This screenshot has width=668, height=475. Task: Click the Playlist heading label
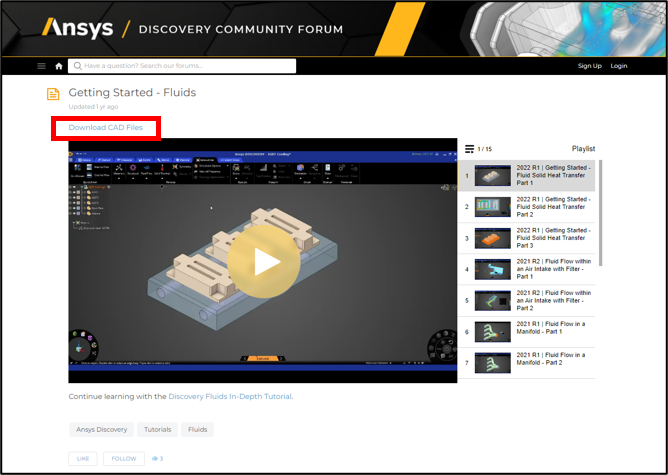coord(583,149)
